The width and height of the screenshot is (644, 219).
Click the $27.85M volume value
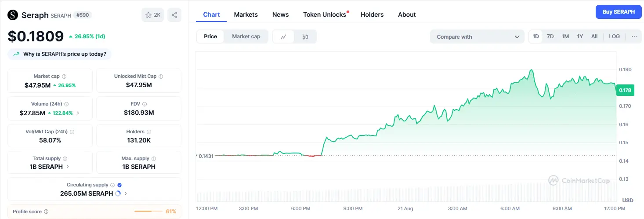coord(33,113)
